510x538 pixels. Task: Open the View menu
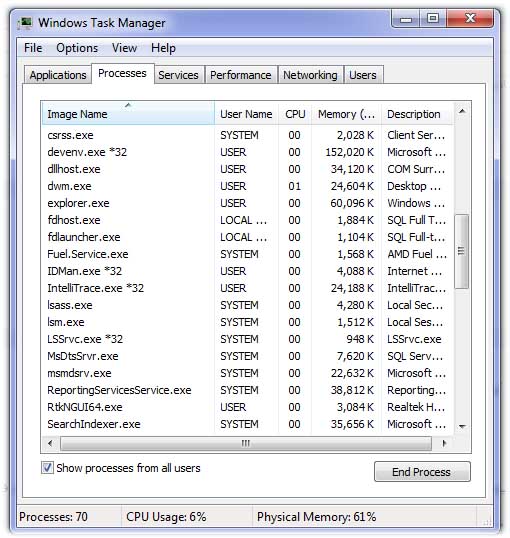click(x=124, y=48)
